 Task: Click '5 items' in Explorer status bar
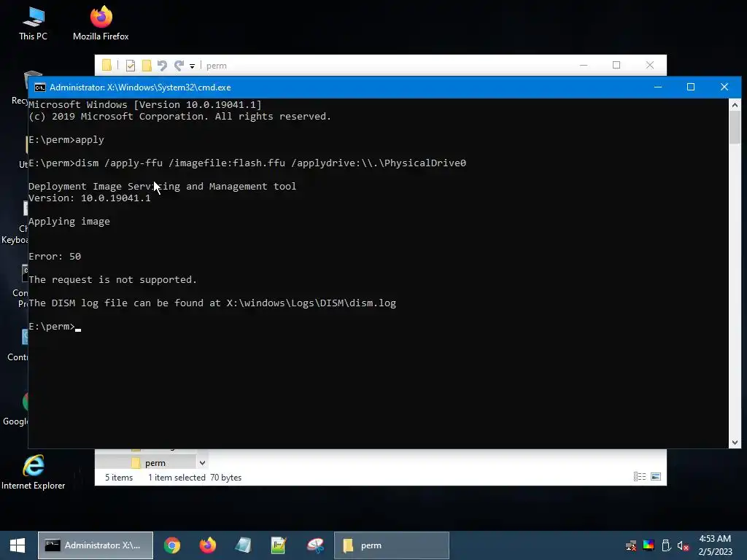119,478
